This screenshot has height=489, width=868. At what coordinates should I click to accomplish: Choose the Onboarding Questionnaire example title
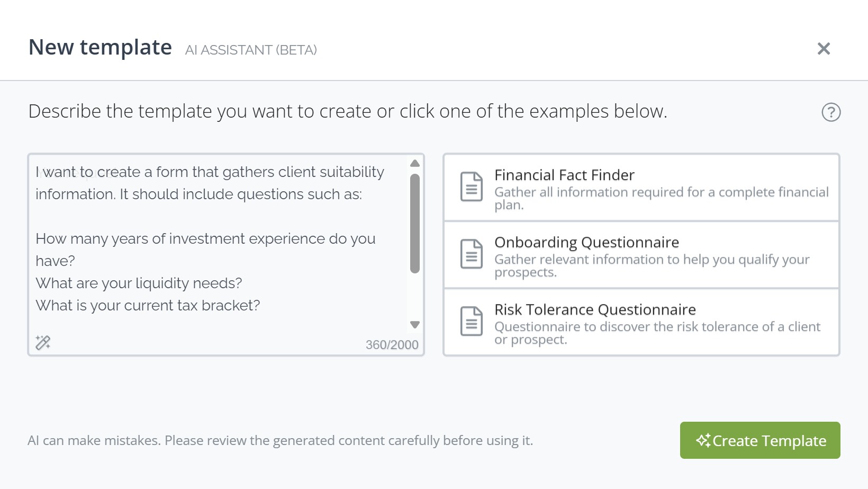[x=586, y=243]
